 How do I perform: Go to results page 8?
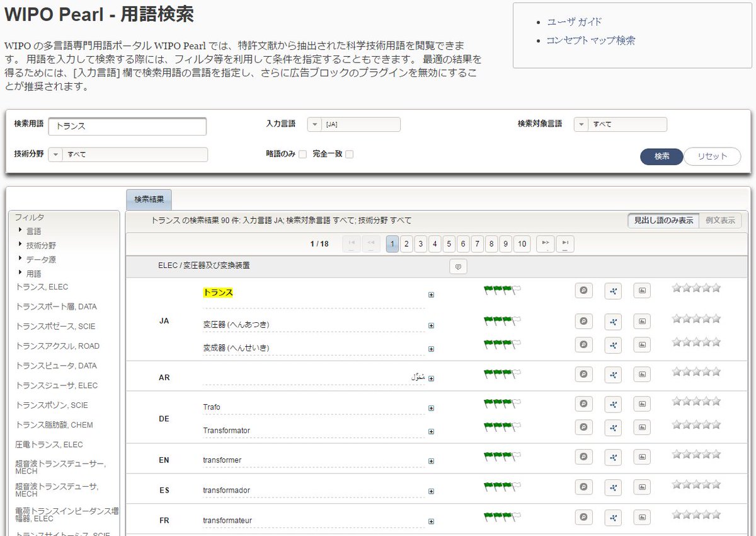[491, 244]
